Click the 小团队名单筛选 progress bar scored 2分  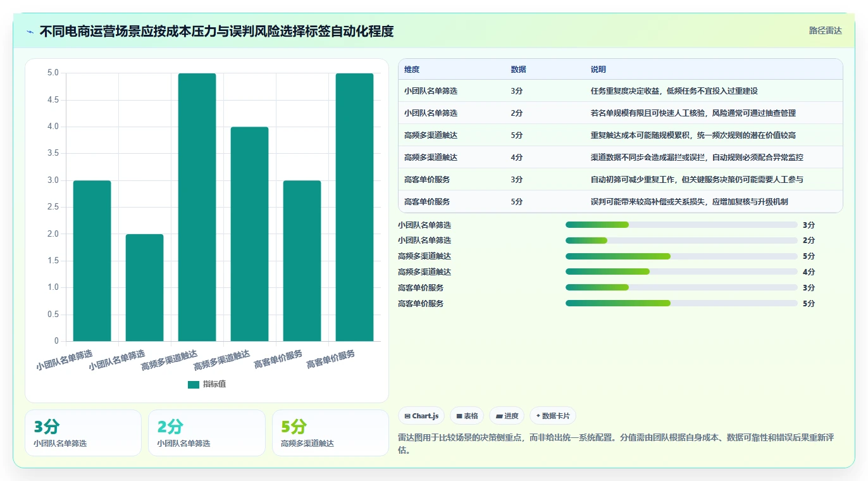pos(681,240)
